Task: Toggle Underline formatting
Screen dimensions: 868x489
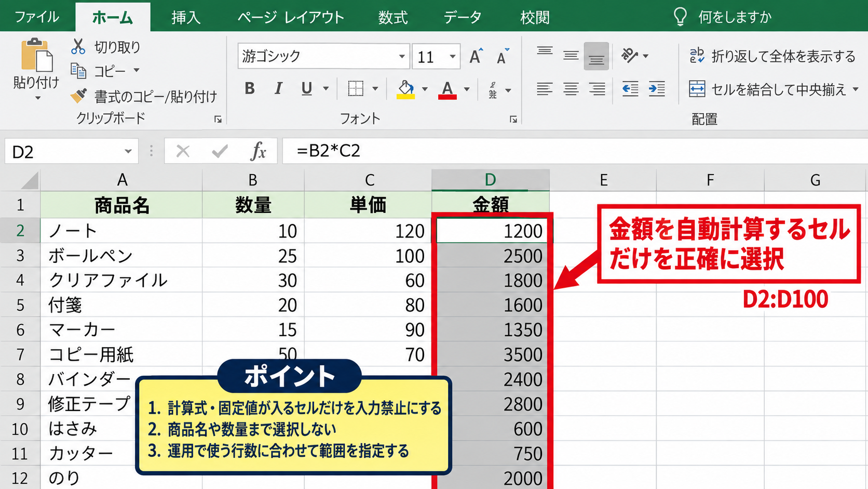Action: [307, 89]
